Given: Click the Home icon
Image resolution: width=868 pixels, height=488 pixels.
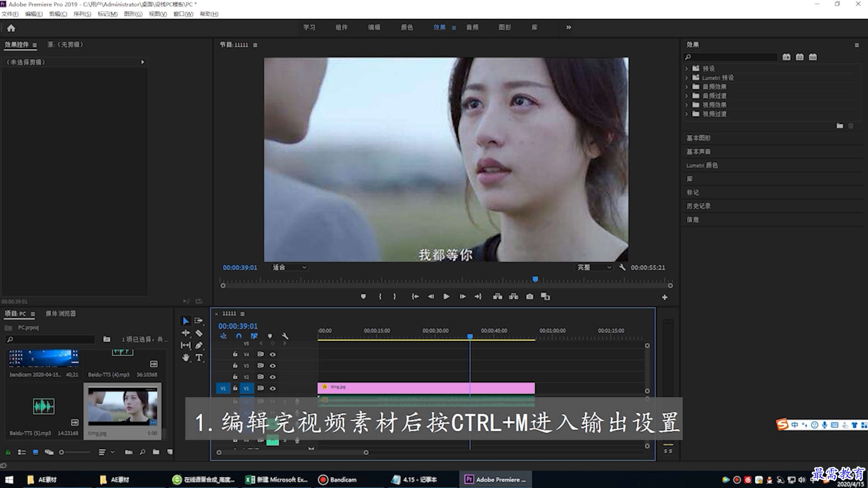Looking at the screenshot, I should coord(11,28).
